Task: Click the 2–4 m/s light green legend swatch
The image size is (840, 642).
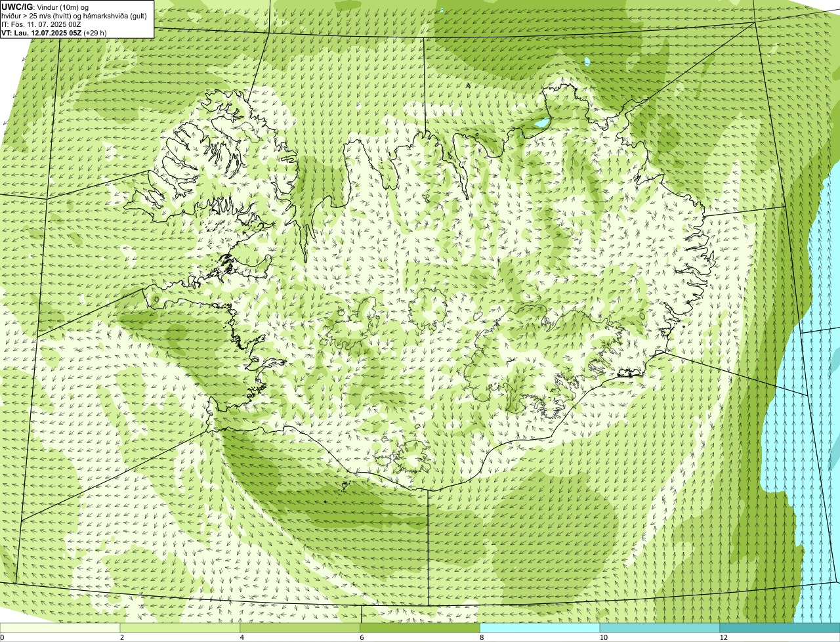Action: point(180,628)
